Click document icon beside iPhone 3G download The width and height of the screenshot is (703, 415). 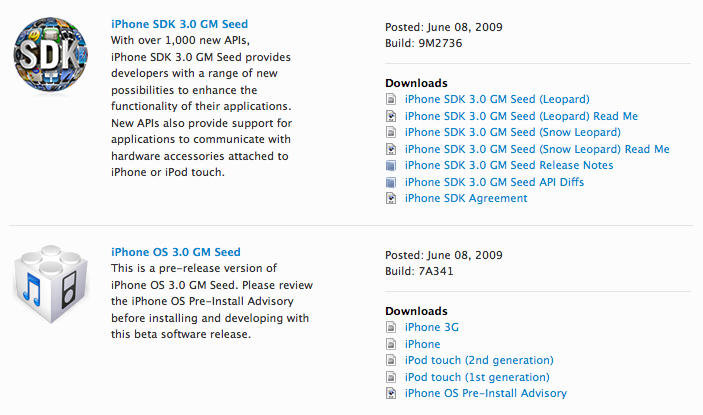tap(391, 327)
